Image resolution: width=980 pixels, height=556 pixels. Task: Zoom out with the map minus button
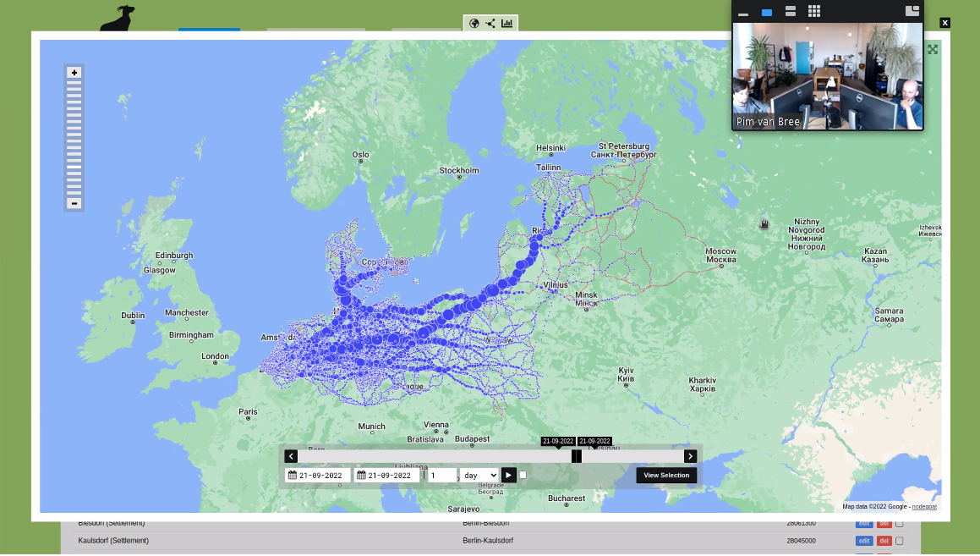point(74,203)
